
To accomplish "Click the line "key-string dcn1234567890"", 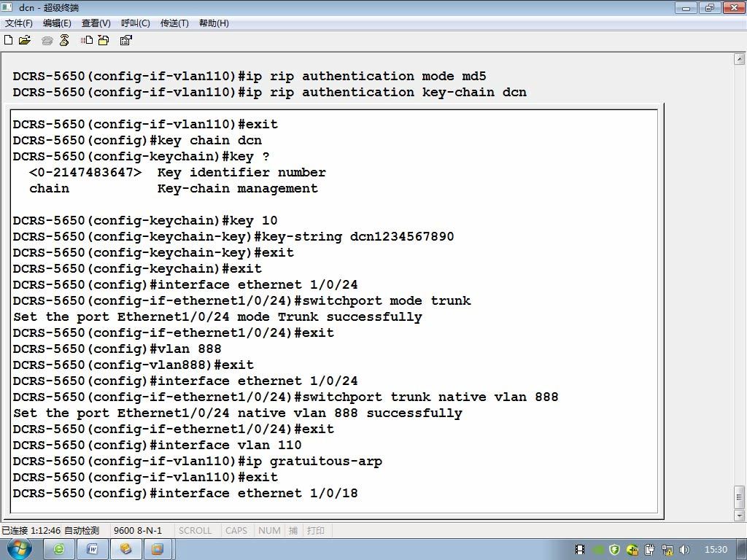I will click(x=233, y=237).
